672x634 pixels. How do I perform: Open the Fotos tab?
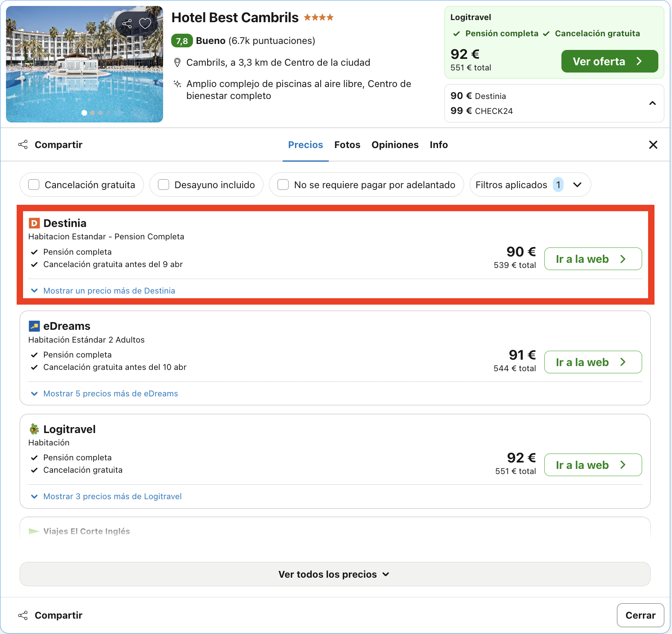click(x=348, y=145)
